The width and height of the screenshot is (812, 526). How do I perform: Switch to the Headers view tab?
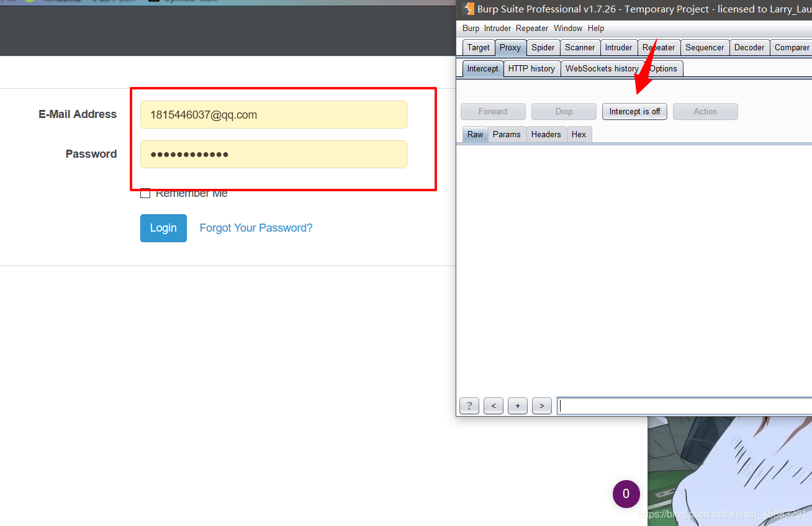[546, 134]
